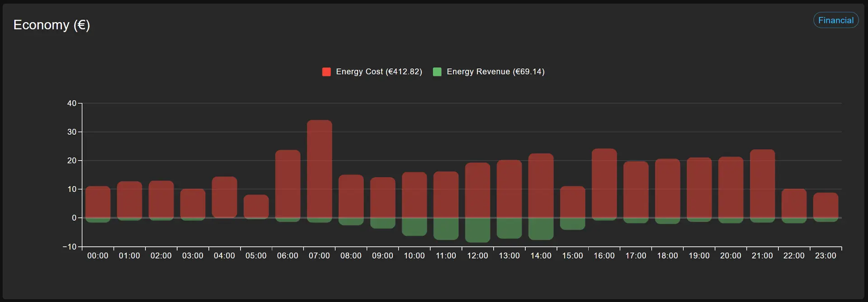This screenshot has height=302, width=868.
Task: Click the Financial chip button
Action: point(835,20)
